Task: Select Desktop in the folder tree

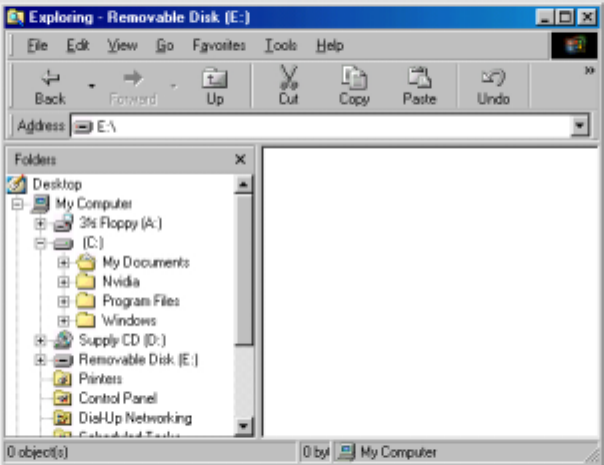Action: pos(57,184)
